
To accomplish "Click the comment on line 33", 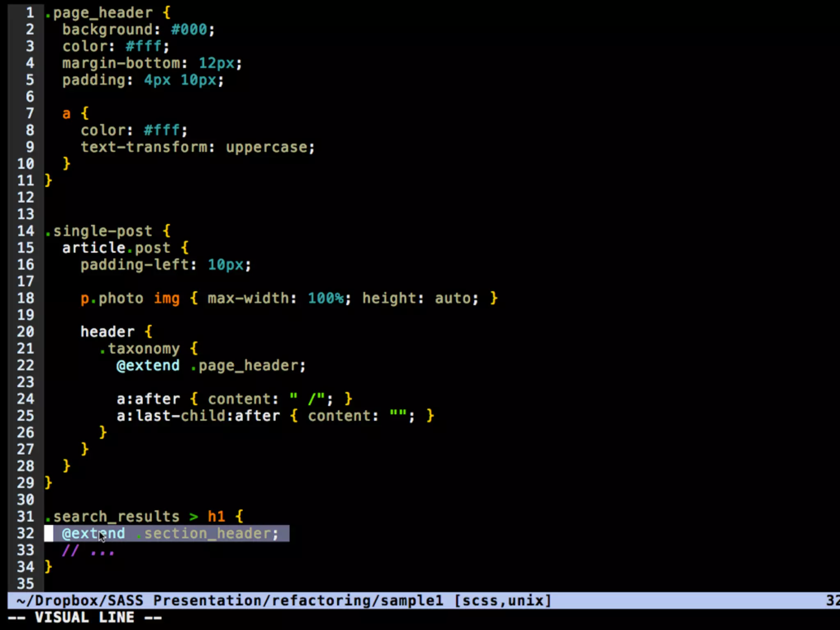I will point(88,551).
